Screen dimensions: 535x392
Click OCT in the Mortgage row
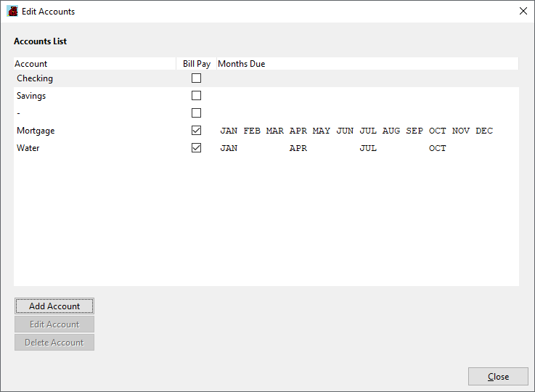(x=438, y=131)
